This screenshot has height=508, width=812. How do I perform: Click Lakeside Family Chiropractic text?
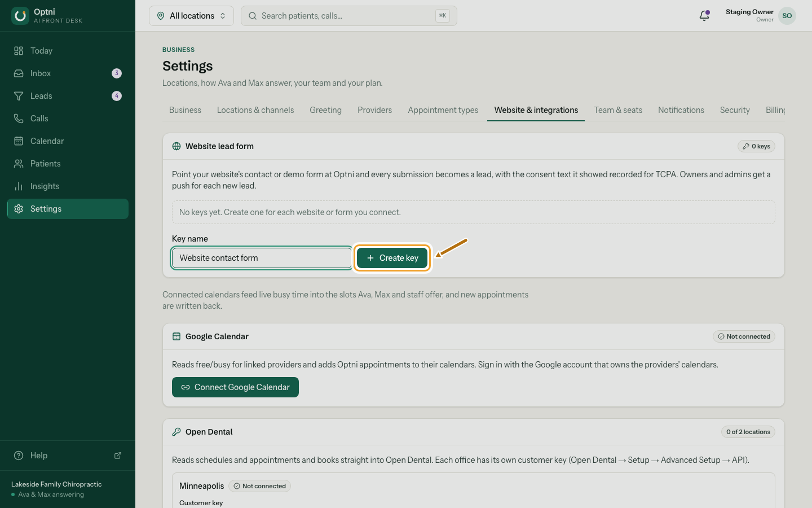pyautogui.click(x=56, y=484)
